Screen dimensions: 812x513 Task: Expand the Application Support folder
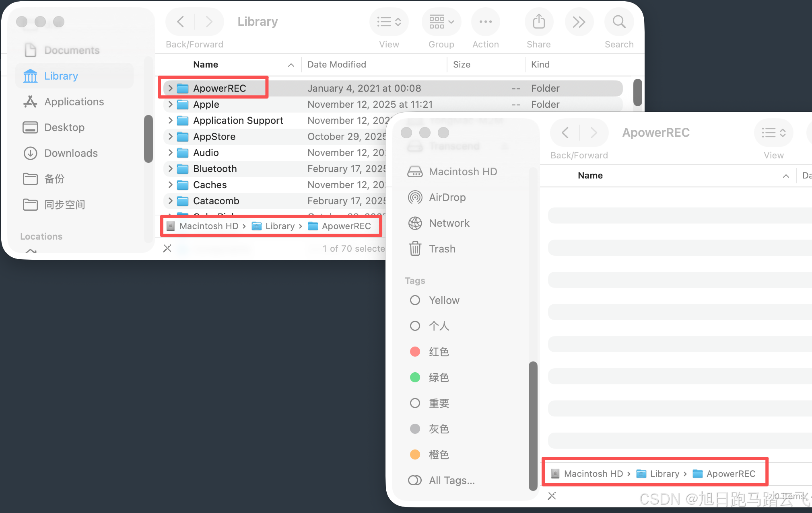point(170,120)
